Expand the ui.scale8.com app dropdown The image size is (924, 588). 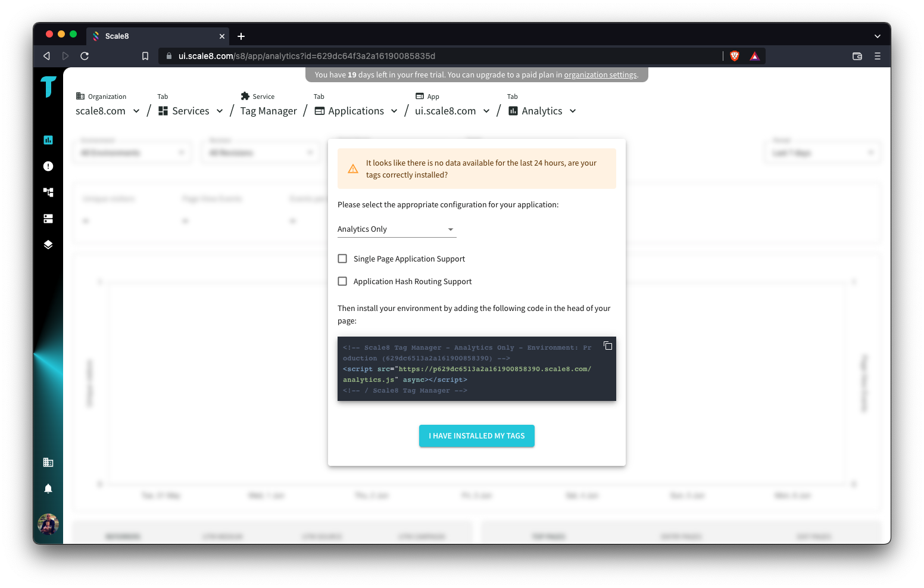(x=486, y=111)
